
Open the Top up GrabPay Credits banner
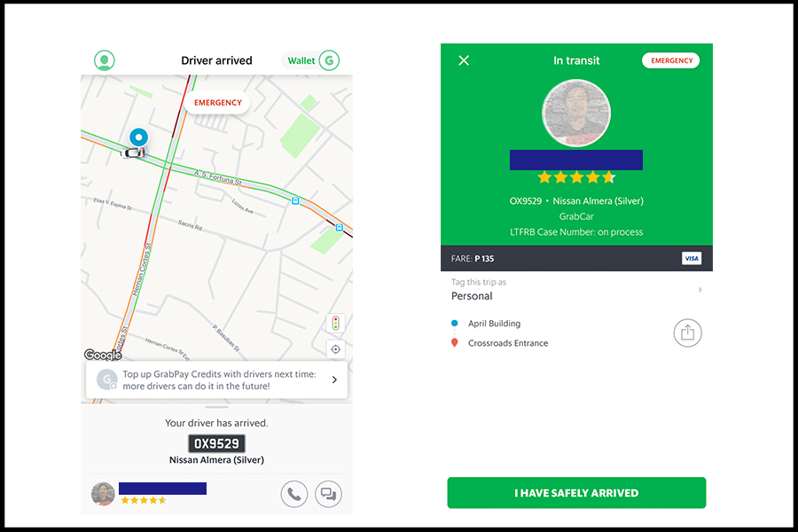(x=217, y=379)
